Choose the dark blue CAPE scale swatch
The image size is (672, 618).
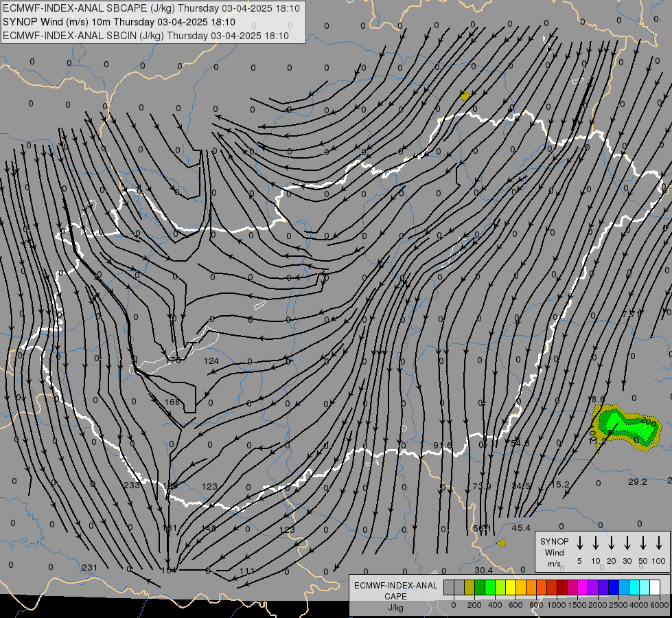click(x=613, y=588)
